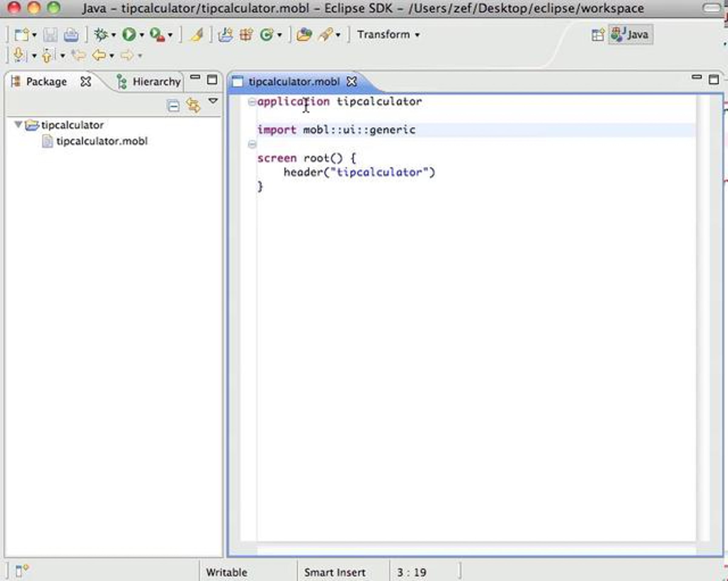
Task: Open the Next Annotation dropdown arrow
Action: coord(34,55)
